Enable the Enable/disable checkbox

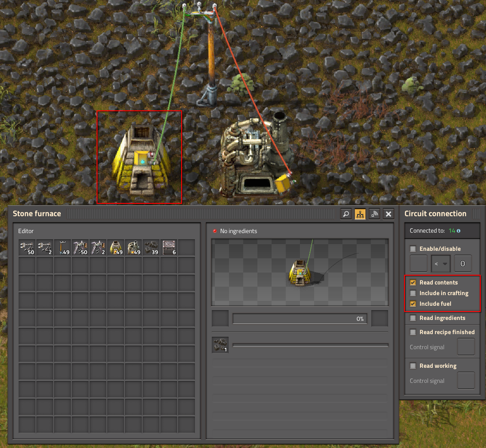pos(413,249)
